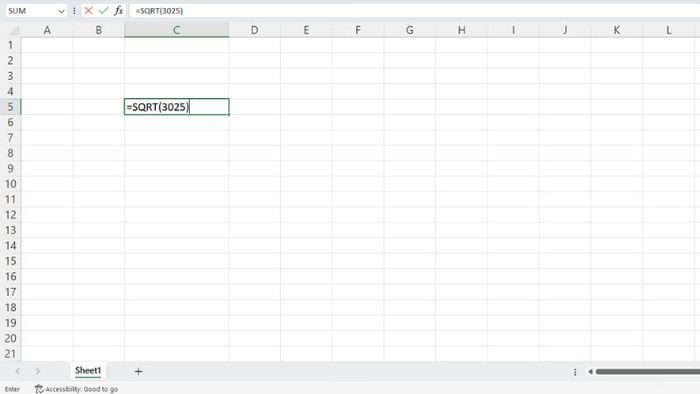Select row 4 header
Viewport: 700px width, 394px height.
pos(10,91)
